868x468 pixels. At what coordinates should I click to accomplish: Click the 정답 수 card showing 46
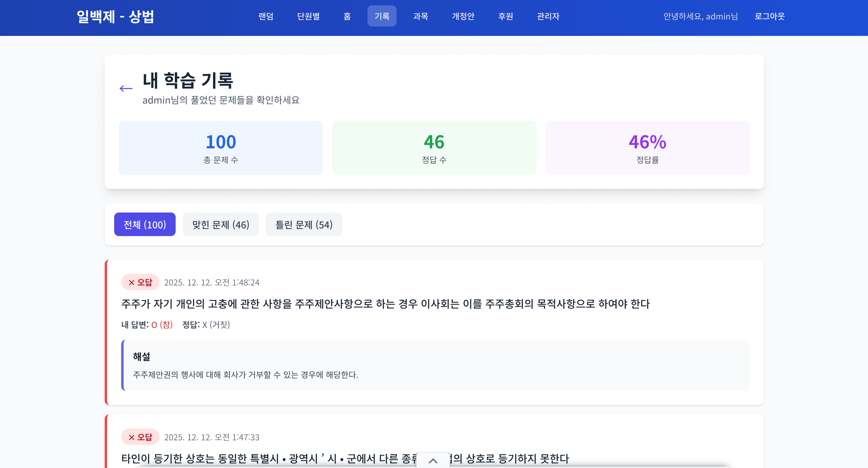(x=434, y=148)
